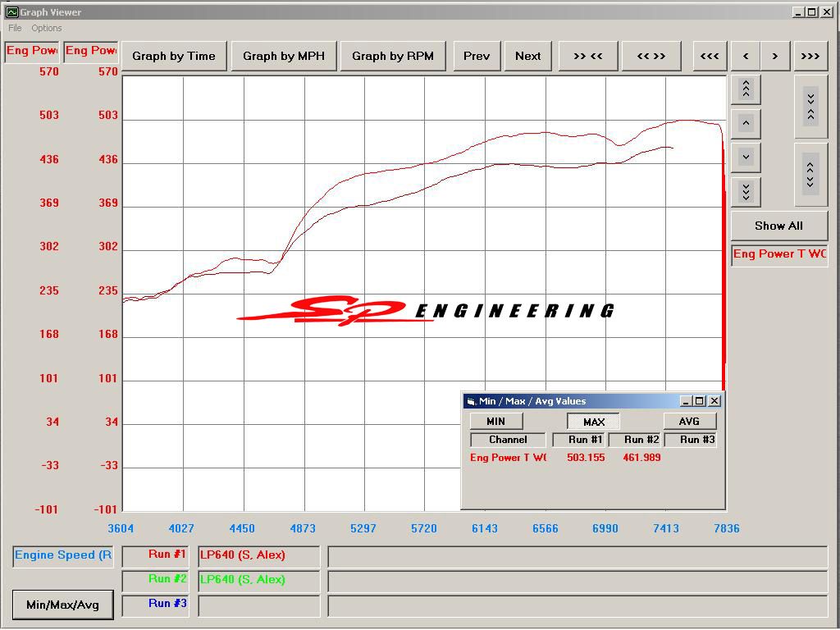The image size is (840, 630).
Task: Select Run #1 label
Action: coord(155,555)
